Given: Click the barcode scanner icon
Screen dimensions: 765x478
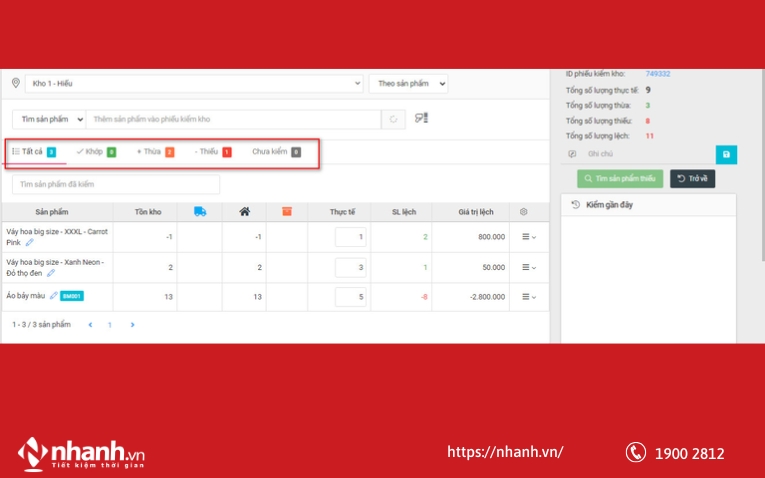Looking at the screenshot, I should pyautogui.click(x=421, y=119).
